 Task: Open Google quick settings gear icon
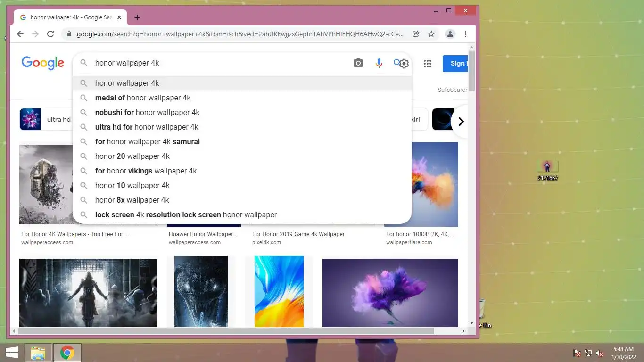tap(404, 64)
